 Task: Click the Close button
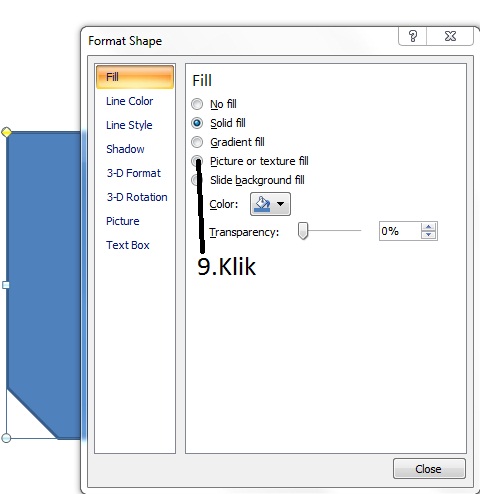[x=429, y=469]
